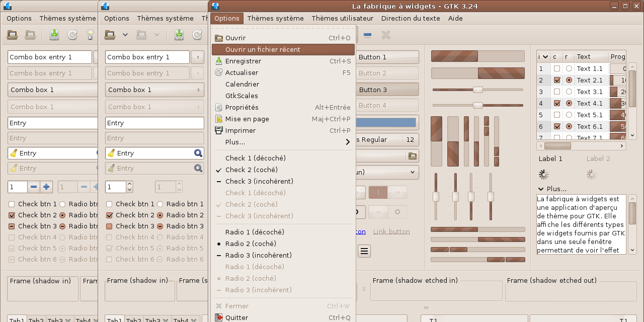This screenshot has height=322, width=644.
Task: Toggle the checkbox in the Text 2.1 row
Action: pyautogui.click(x=557, y=80)
